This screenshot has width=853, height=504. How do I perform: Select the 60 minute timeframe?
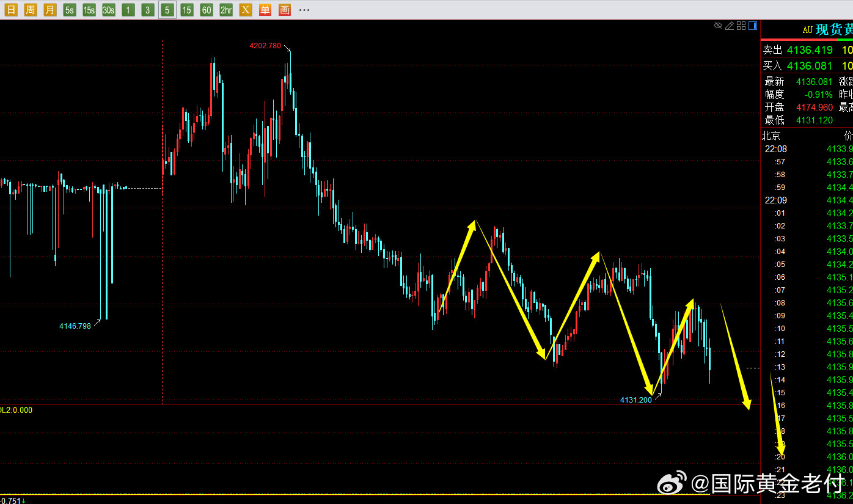207,10
